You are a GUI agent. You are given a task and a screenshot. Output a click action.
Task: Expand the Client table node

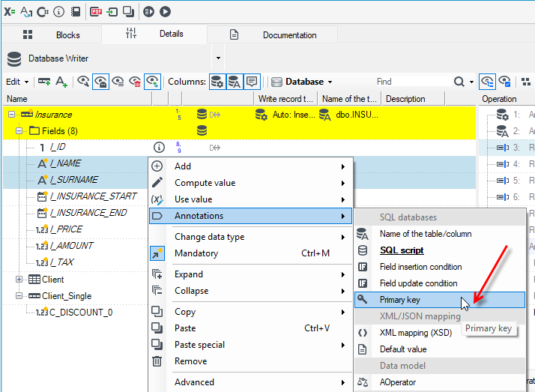(x=19, y=280)
